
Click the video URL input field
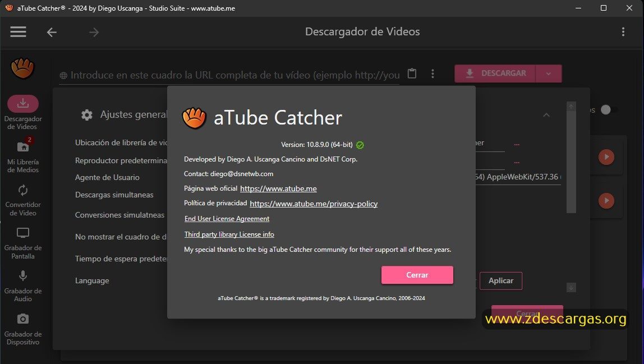coord(229,75)
